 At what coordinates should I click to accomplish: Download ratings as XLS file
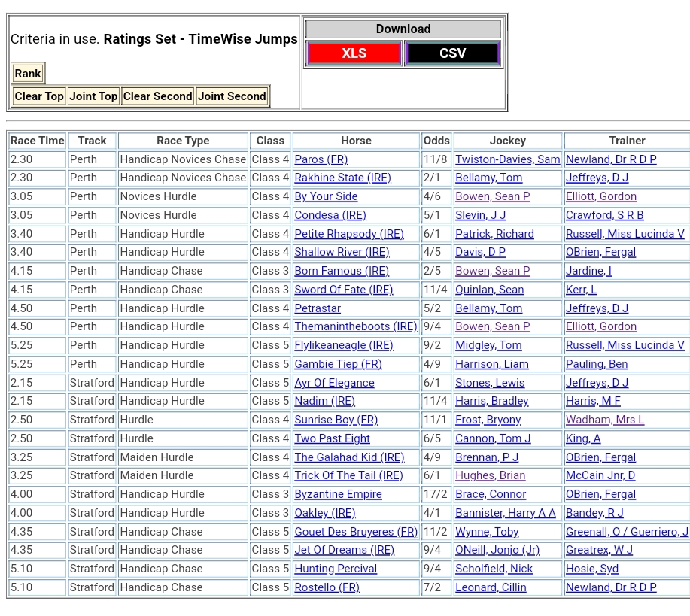pos(354,53)
